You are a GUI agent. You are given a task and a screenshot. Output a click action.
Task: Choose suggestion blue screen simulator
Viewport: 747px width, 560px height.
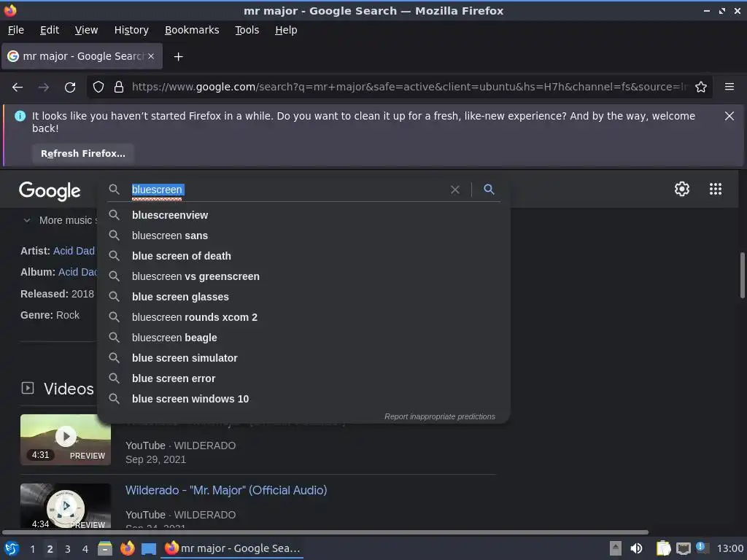(303, 359)
